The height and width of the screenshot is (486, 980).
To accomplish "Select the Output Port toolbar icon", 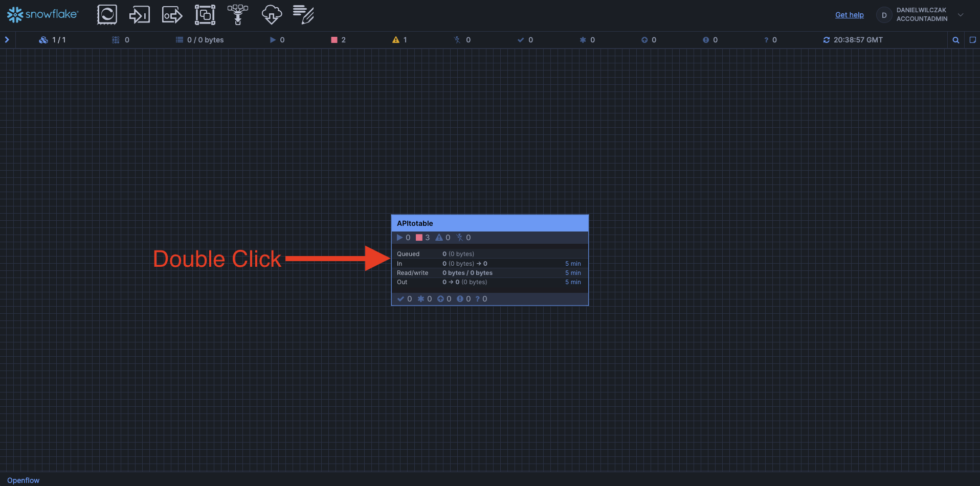I will click(x=172, y=15).
